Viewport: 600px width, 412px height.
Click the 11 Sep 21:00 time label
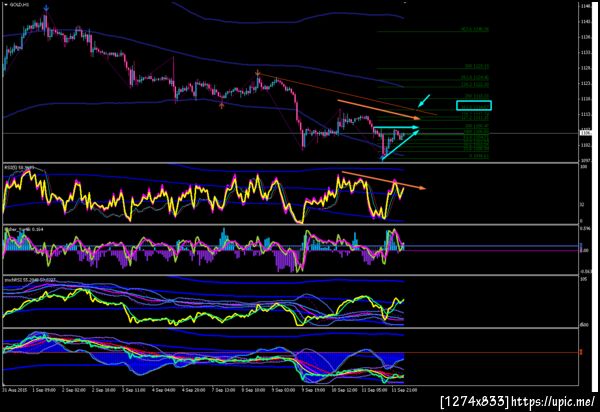(404, 390)
